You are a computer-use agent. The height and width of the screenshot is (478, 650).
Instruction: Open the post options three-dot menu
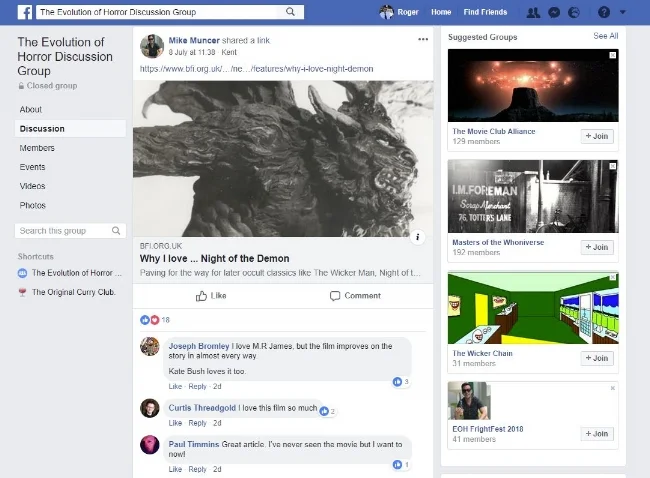[x=423, y=39]
